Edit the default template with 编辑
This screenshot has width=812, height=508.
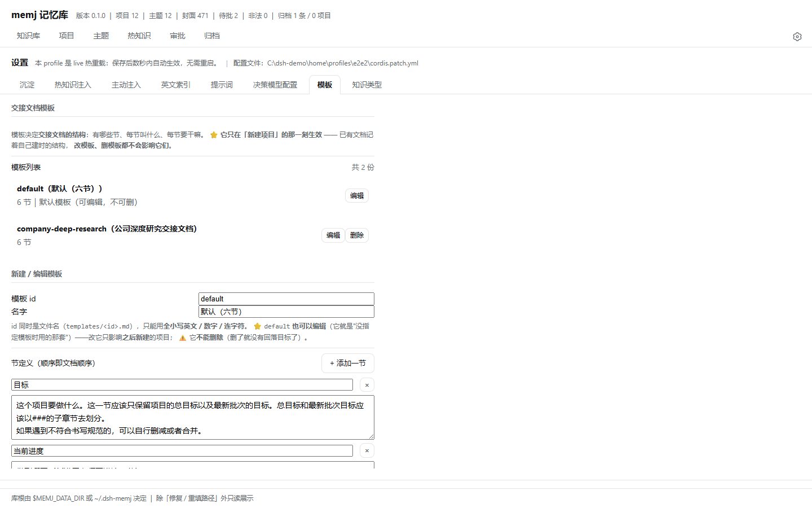pos(357,195)
